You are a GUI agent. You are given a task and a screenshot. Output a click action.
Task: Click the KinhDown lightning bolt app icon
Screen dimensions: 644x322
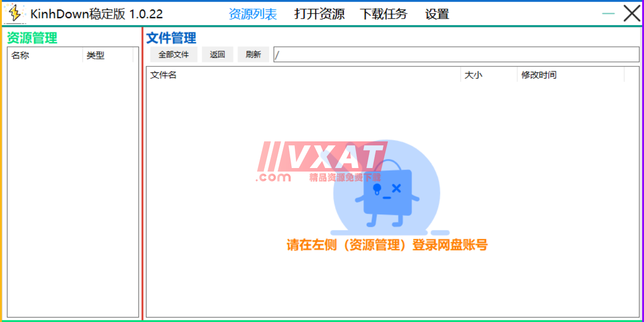click(14, 13)
